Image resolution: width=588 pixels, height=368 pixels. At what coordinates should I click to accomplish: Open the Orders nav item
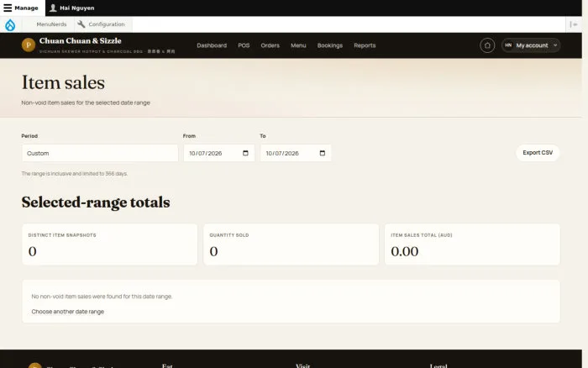click(x=270, y=45)
